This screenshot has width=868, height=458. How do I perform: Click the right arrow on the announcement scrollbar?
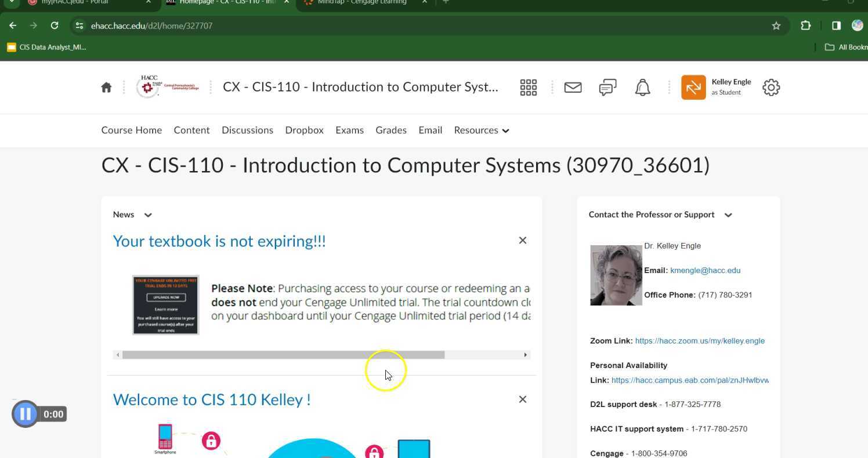pos(525,354)
